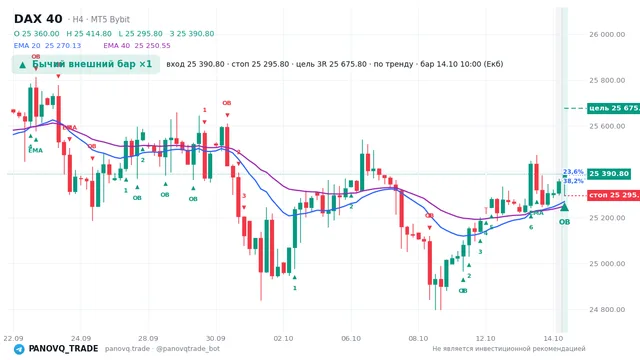The image size is (640, 360).
Task: Click the 'EMA 20 25 270.13' legend
Action: point(47,46)
